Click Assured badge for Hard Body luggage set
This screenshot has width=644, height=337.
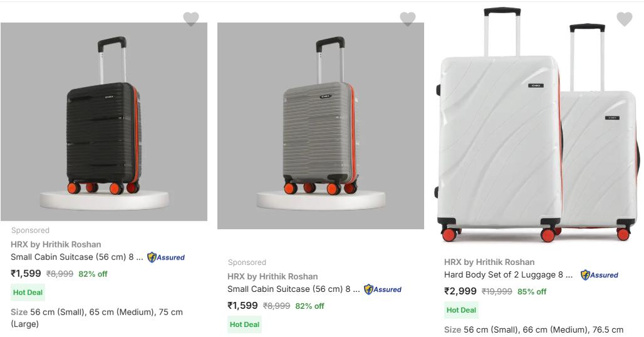point(600,275)
